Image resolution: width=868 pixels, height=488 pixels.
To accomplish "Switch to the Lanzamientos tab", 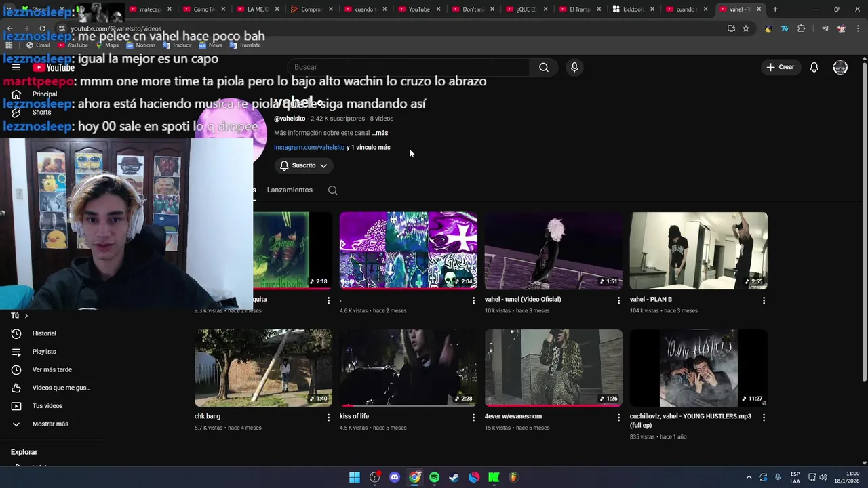I will point(290,190).
